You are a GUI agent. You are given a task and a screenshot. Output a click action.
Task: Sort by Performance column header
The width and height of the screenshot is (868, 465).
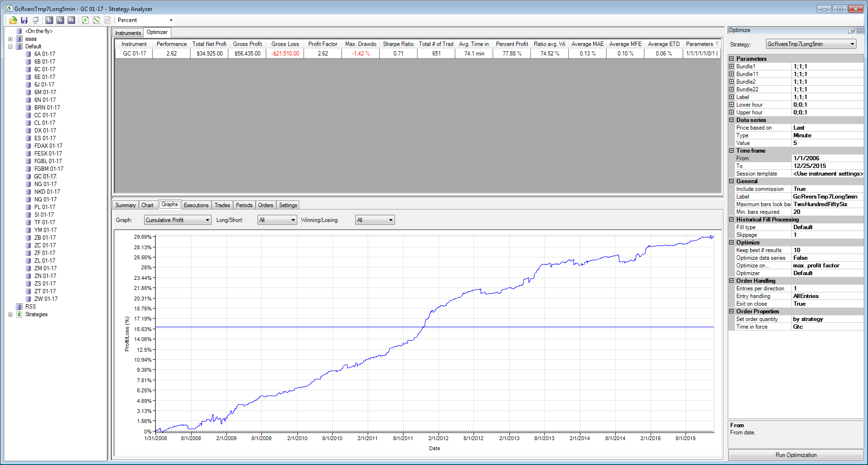171,44
